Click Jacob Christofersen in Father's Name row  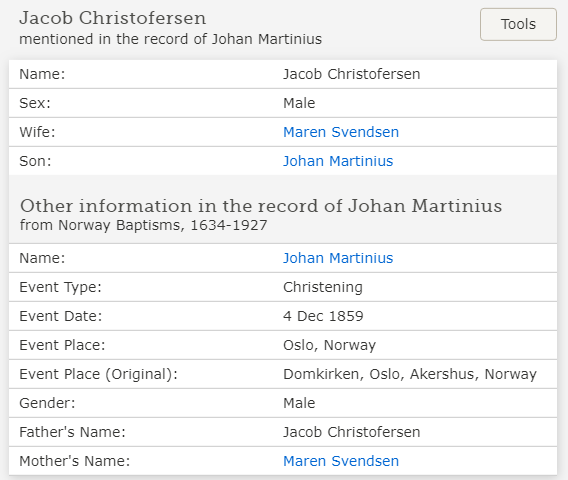pos(351,432)
